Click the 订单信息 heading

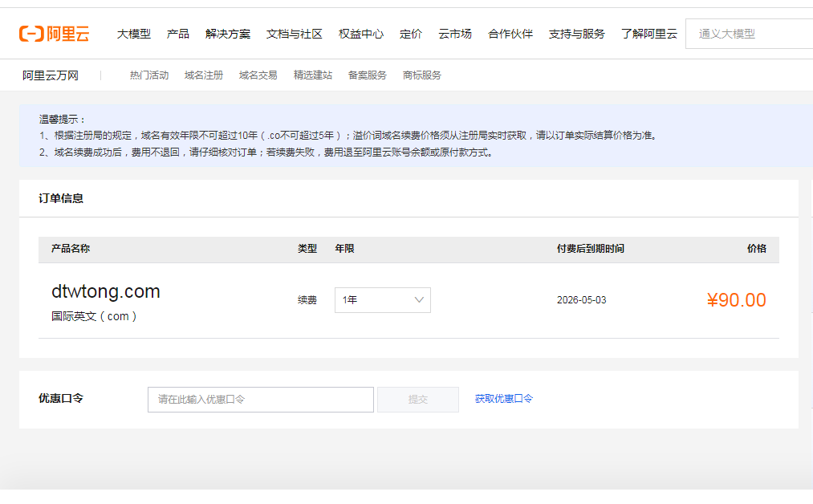[x=61, y=198]
